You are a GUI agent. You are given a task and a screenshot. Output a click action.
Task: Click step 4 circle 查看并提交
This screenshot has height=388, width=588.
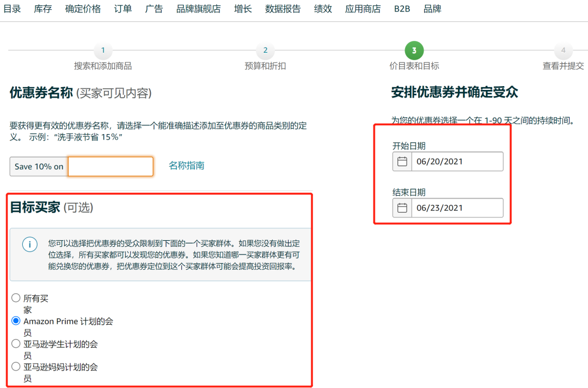[563, 50]
